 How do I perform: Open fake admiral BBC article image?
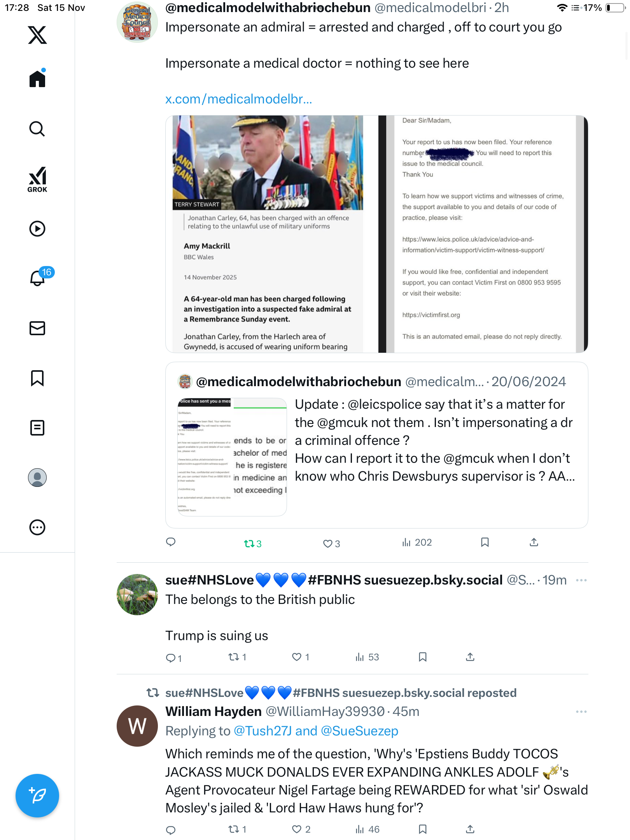point(268,234)
